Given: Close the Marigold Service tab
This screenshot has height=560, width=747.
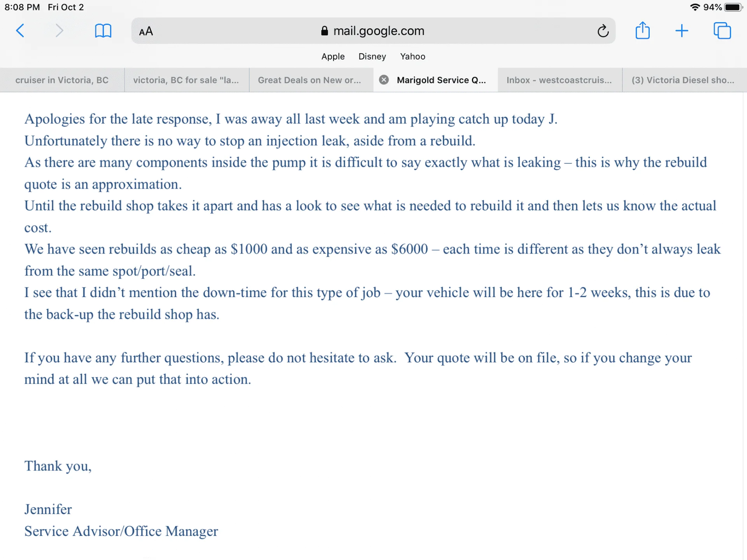Looking at the screenshot, I should tap(384, 80).
